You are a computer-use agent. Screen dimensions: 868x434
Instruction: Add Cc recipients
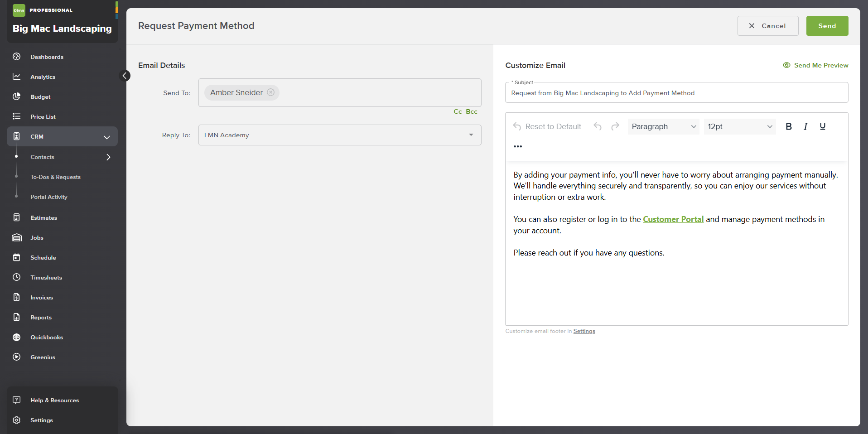point(458,111)
